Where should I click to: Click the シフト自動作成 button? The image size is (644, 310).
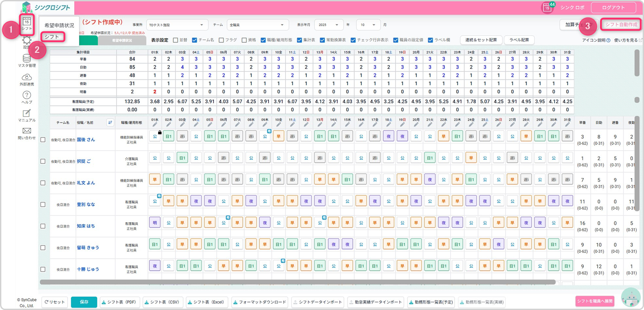click(x=621, y=25)
